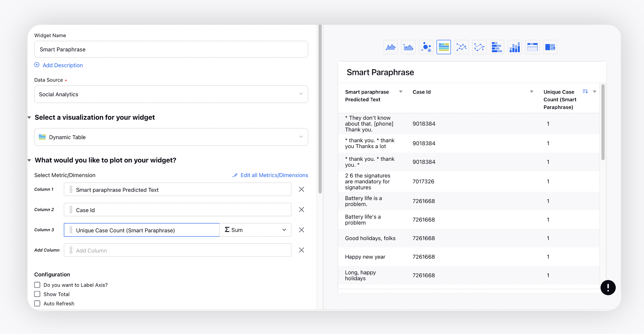Open the Sum aggregation dropdown
The image size is (644, 334).
[255, 230]
